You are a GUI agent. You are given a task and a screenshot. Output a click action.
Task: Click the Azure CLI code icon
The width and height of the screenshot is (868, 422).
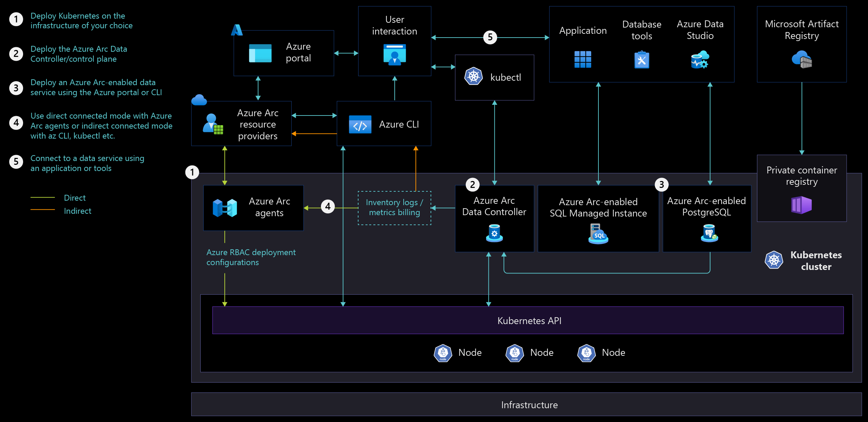[360, 124]
